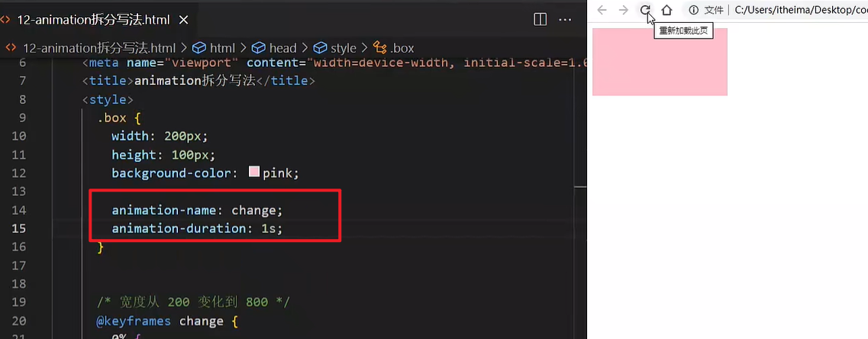Go to the browser home page
Screen dimensions: 868x339
click(x=666, y=10)
